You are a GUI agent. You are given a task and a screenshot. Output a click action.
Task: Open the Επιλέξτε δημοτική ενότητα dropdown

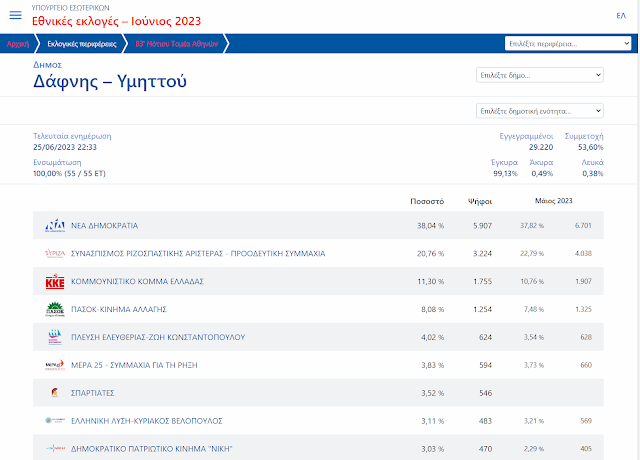click(x=540, y=111)
